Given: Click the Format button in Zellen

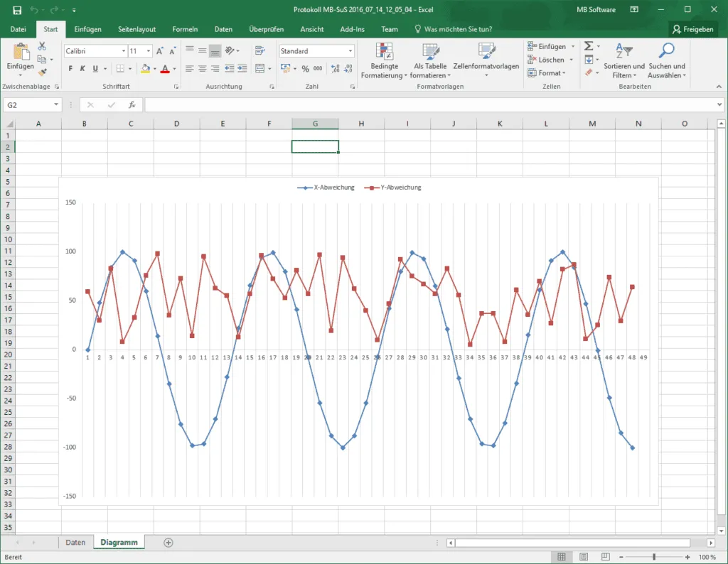Looking at the screenshot, I should (x=547, y=73).
